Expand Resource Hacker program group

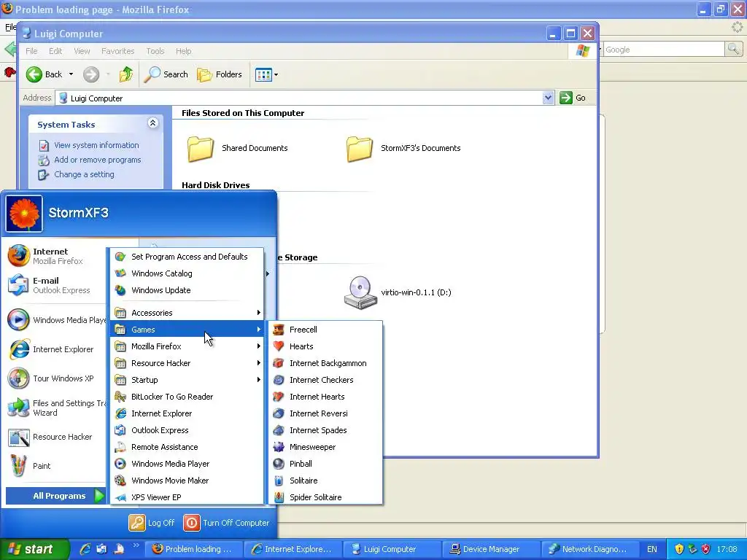(187, 363)
